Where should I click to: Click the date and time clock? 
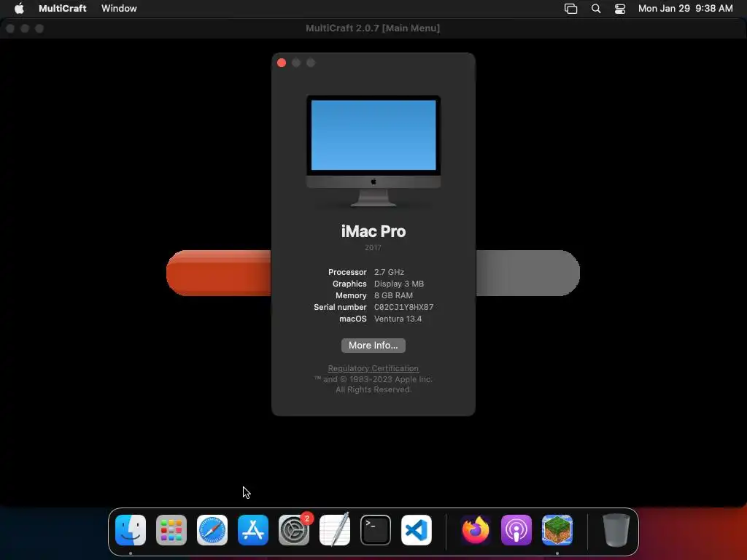(685, 8)
